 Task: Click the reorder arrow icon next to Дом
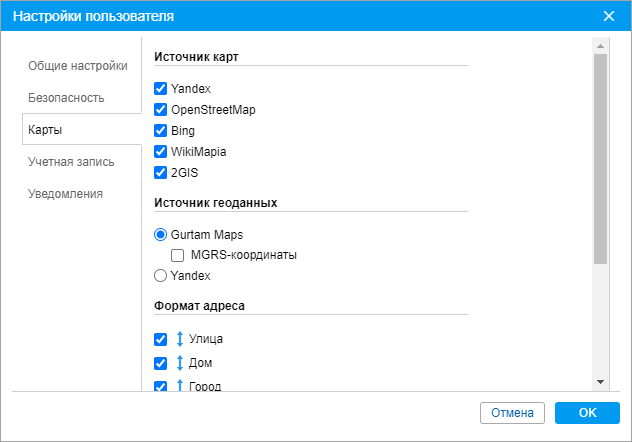click(180, 363)
